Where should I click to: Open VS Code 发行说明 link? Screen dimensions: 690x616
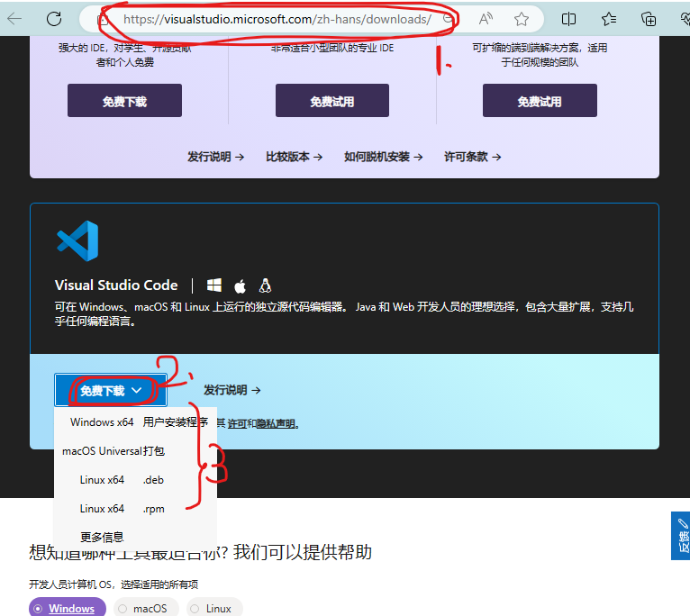[232, 390]
